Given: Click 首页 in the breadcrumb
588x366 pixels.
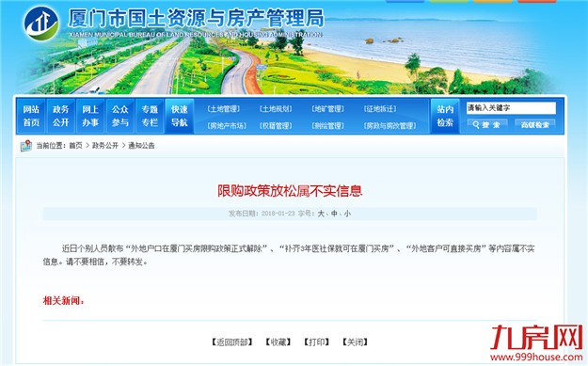Looking at the screenshot, I should (x=75, y=146).
